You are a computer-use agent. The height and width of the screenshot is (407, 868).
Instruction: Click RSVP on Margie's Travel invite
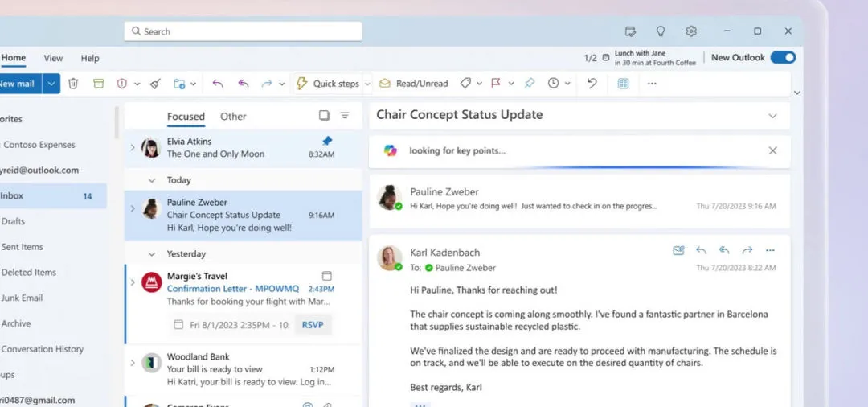point(313,325)
